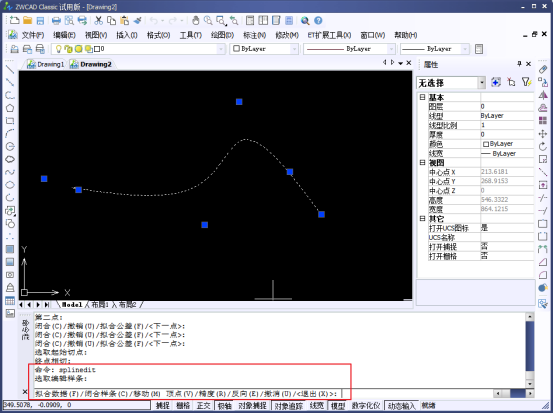Image resolution: width=553 pixels, height=414 pixels.
Task: Open the 格式(O) menu
Action: (x=158, y=35)
